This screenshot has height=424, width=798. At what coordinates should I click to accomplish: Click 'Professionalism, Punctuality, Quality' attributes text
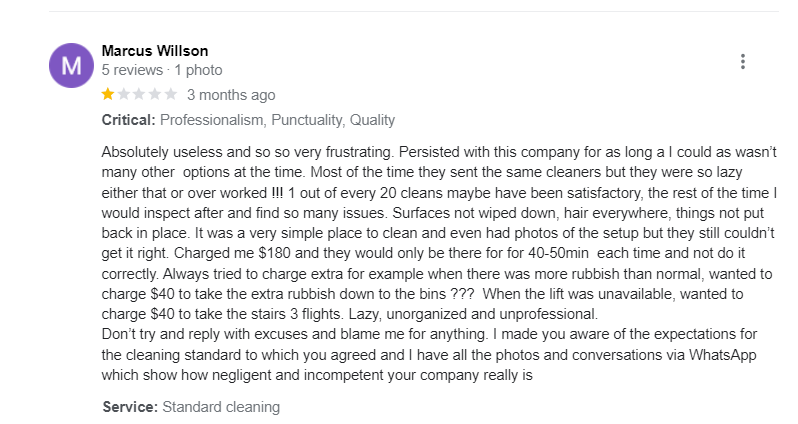point(277,120)
